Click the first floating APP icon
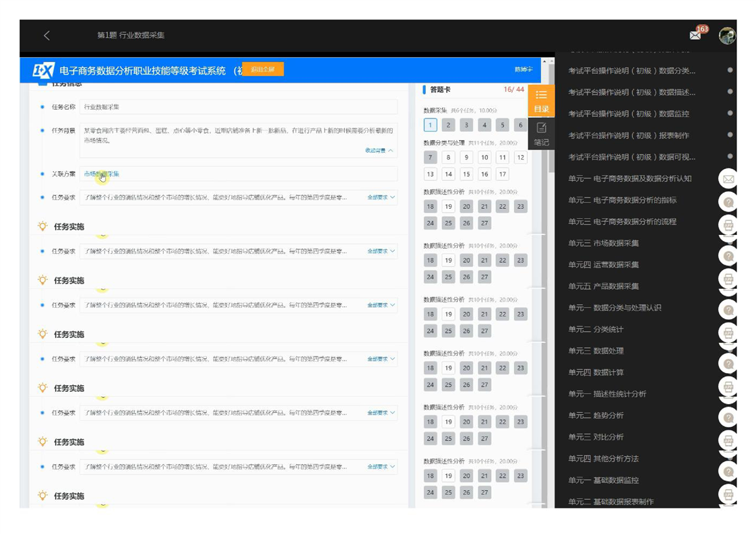756x534 pixels. (x=728, y=225)
